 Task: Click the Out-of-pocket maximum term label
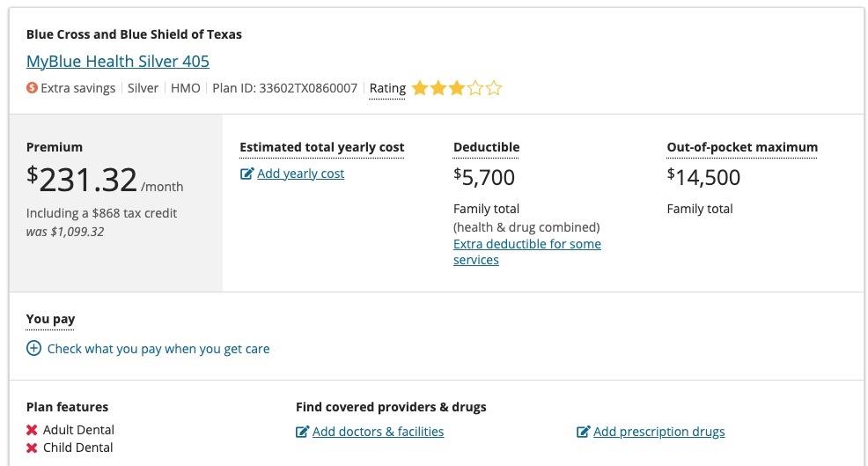[x=741, y=147]
